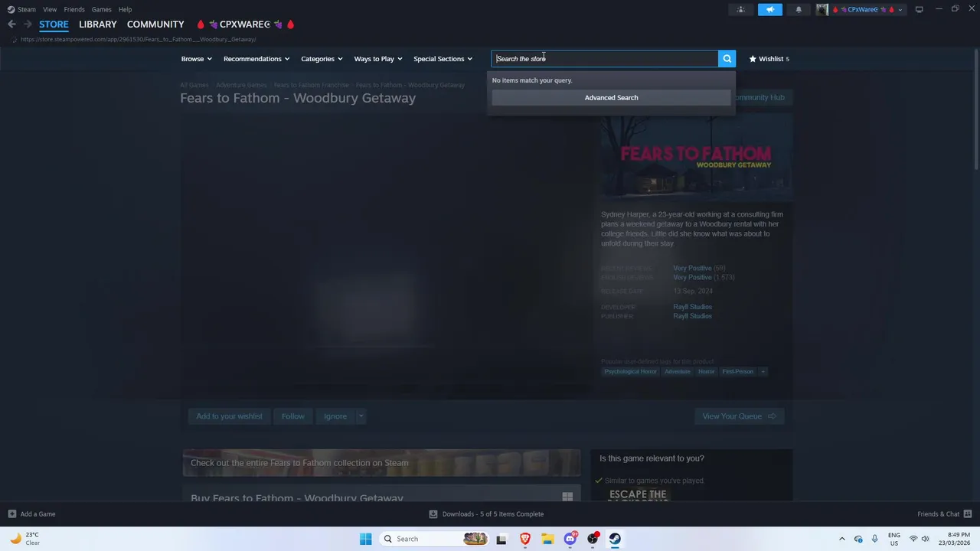Switch to the LIBRARY tab

(x=98, y=24)
